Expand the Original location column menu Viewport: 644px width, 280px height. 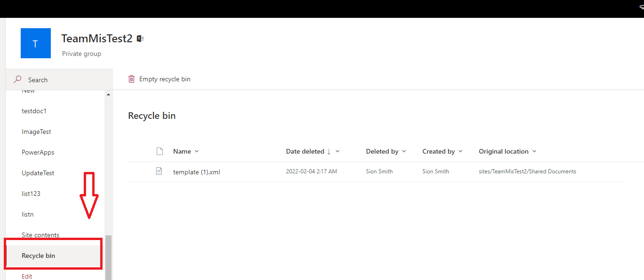coord(534,151)
